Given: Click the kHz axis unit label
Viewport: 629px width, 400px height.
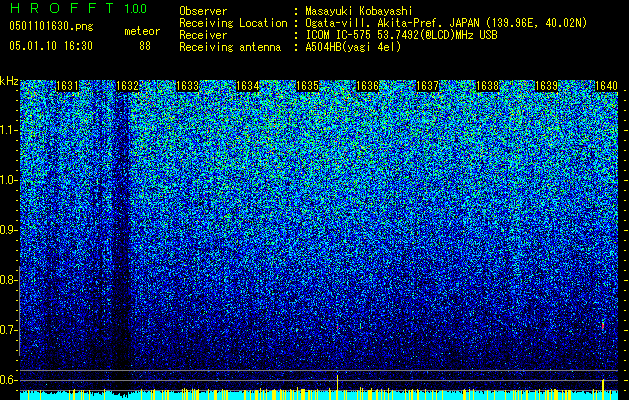Looking at the screenshot, I should point(9,81).
